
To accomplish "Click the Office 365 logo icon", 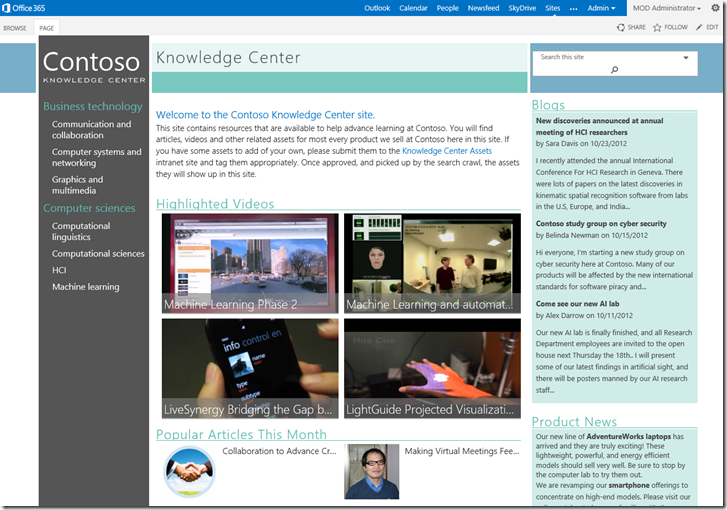I will tap(6, 8).
